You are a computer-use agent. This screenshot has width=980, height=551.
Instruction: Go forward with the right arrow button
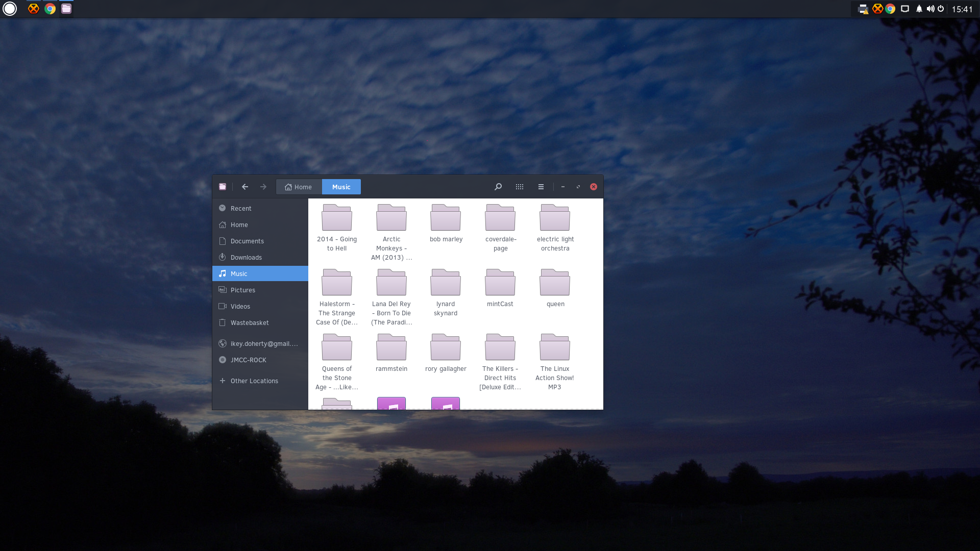coord(263,187)
